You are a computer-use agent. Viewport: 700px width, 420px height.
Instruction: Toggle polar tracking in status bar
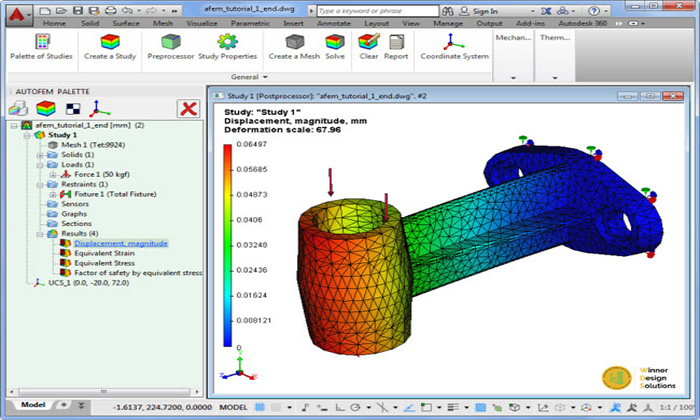point(355,407)
